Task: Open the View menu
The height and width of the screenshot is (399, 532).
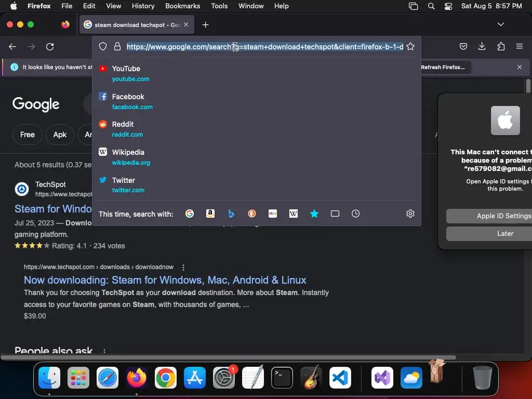Action: pos(113,6)
